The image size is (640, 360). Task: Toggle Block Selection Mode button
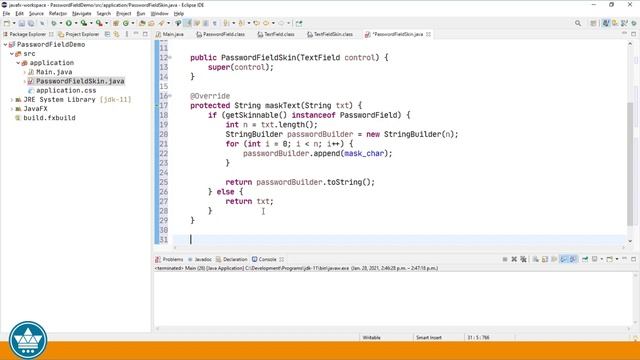pyautogui.click(x=206, y=23)
